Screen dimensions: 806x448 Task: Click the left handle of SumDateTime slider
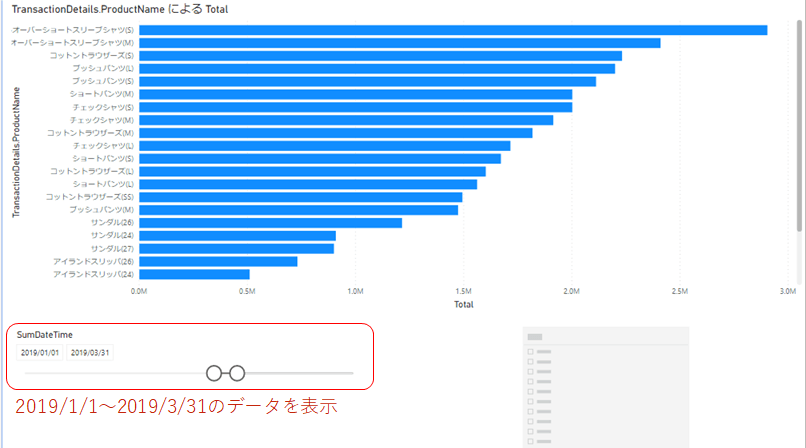(x=214, y=374)
